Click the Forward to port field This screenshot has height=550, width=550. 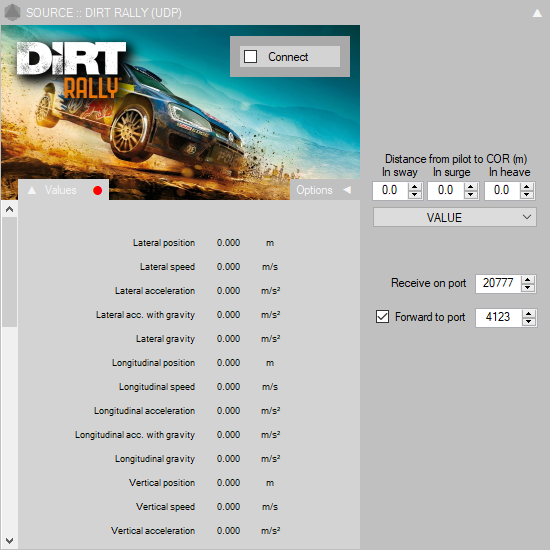point(498,317)
